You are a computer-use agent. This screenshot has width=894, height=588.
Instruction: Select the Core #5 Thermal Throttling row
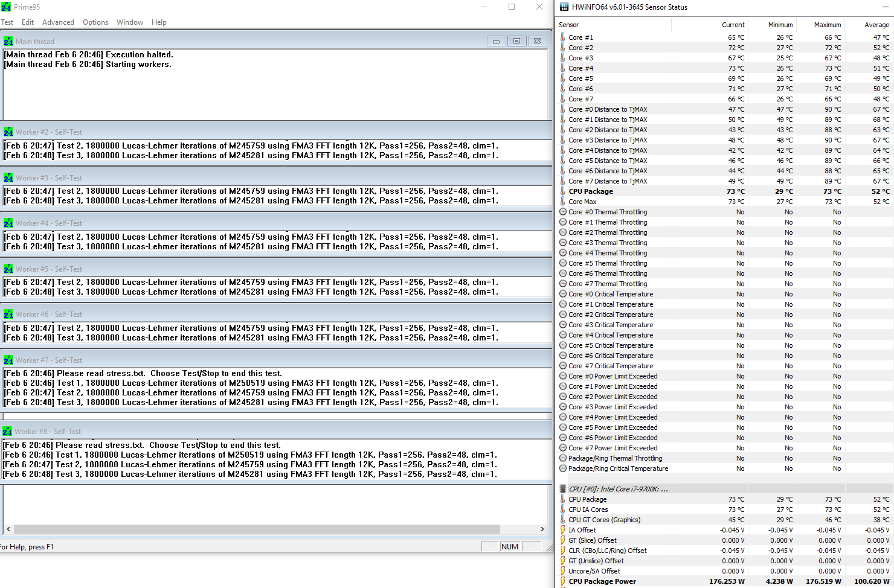[x=724, y=263]
